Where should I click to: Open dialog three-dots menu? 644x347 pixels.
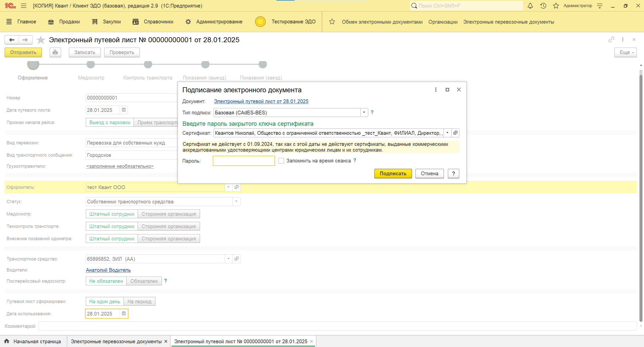pos(436,90)
